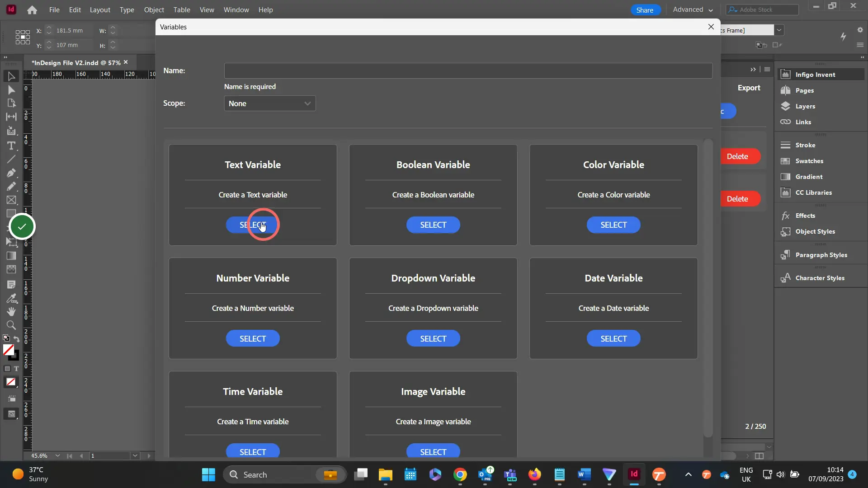The image size is (868, 488).
Task: Open the Object menu
Action: 154,9
